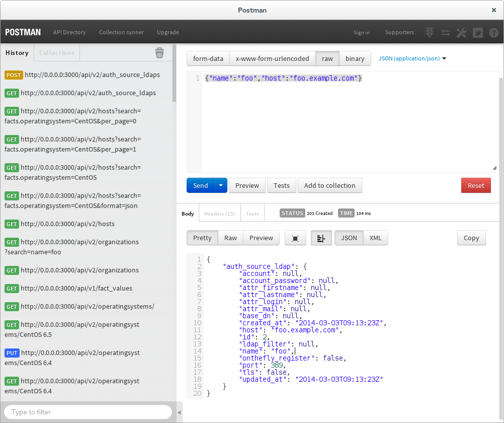This screenshot has width=504, height=423.
Task: Collapse sidebar using the left arrow
Action: (x=179, y=412)
